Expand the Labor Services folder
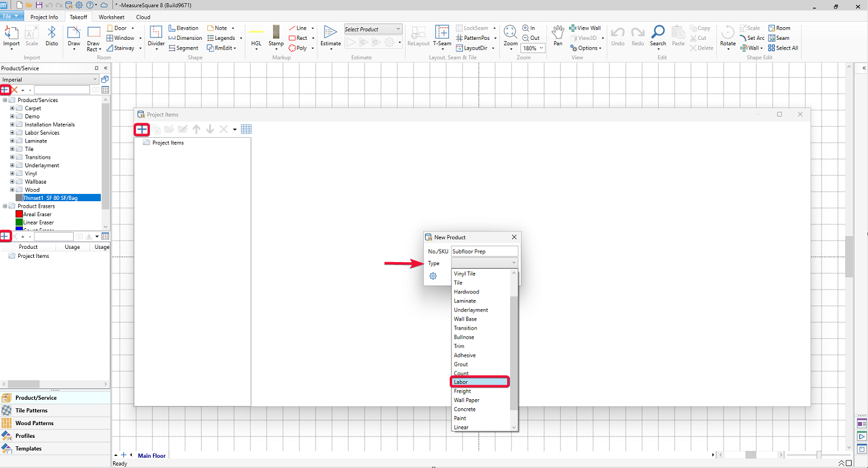Viewport: 868px width, 468px height. click(12, 133)
